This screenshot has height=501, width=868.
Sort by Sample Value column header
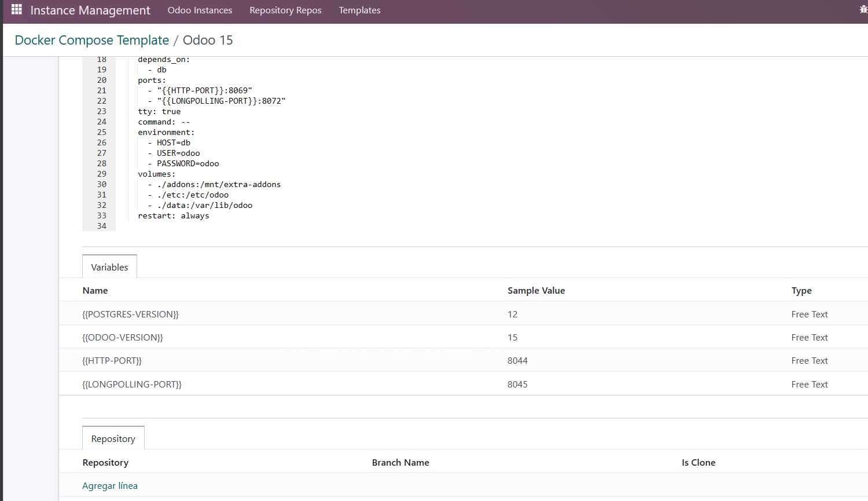coord(536,290)
